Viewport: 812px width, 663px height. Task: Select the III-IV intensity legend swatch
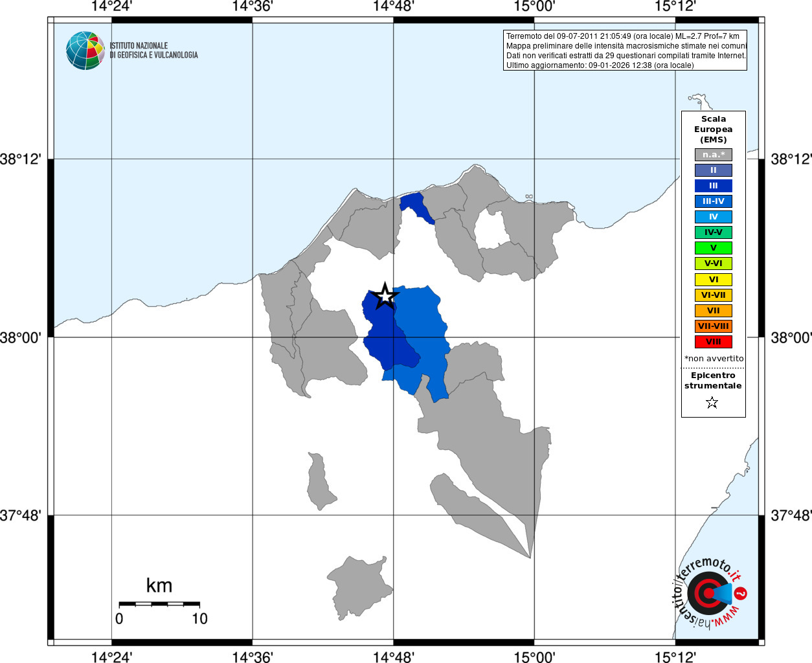click(714, 201)
